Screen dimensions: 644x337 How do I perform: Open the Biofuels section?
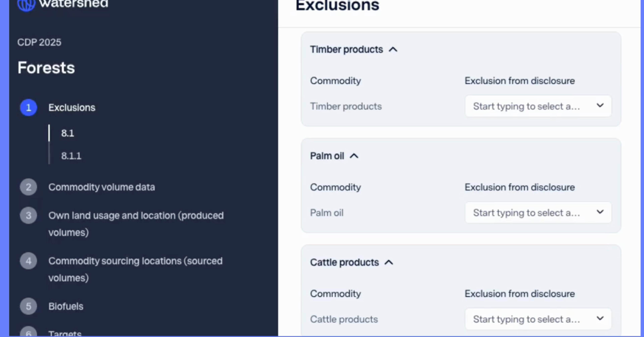66,306
